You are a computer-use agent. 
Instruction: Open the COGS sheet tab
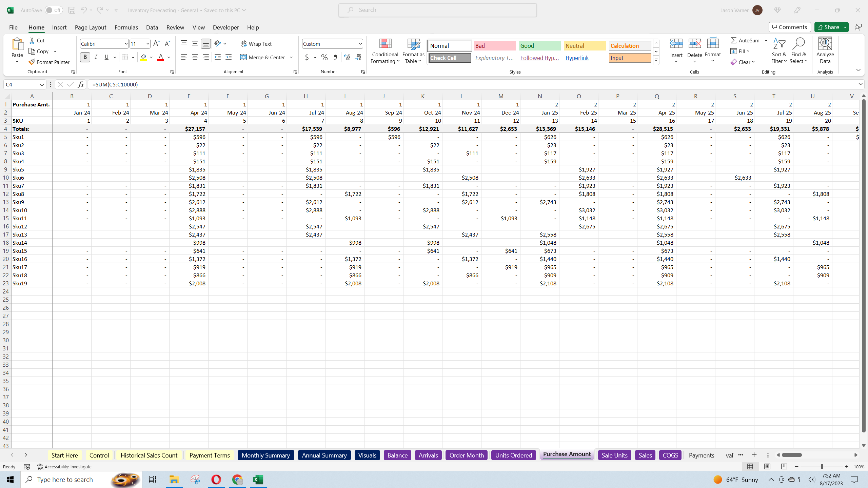pyautogui.click(x=670, y=455)
